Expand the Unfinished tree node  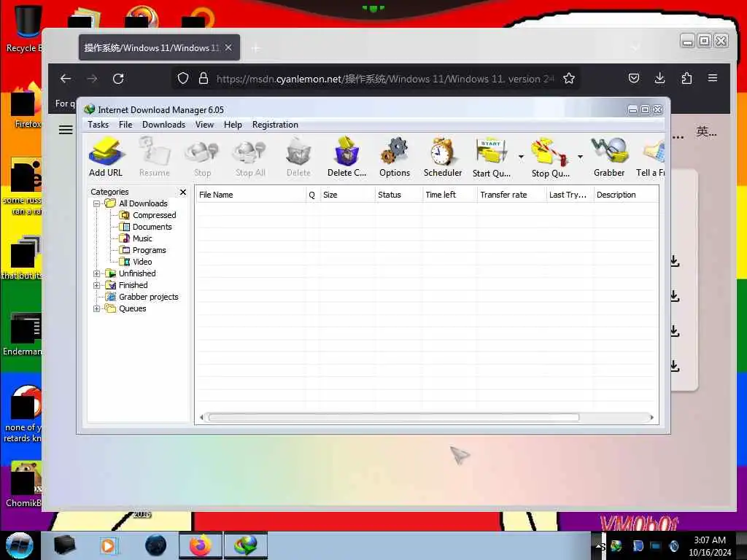97,274
